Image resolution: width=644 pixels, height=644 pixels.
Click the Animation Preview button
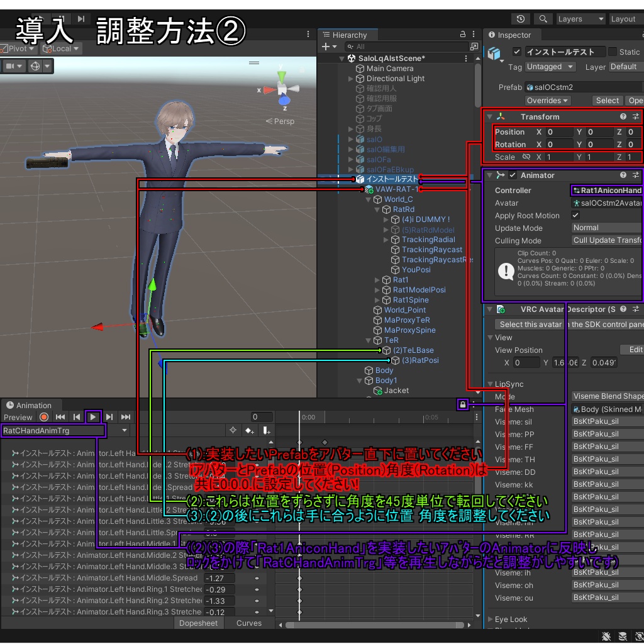point(18,418)
